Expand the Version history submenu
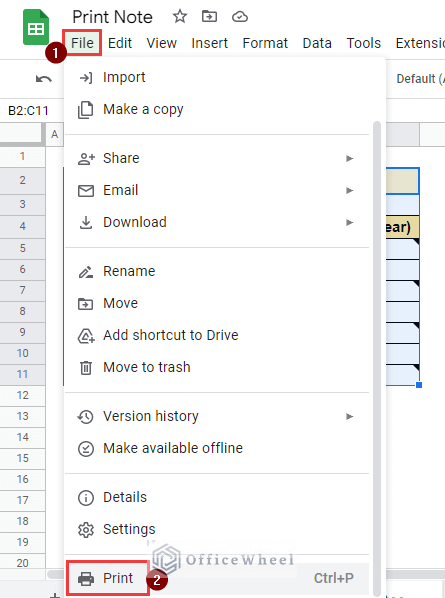The width and height of the screenshot is (445, 598). 217,416
